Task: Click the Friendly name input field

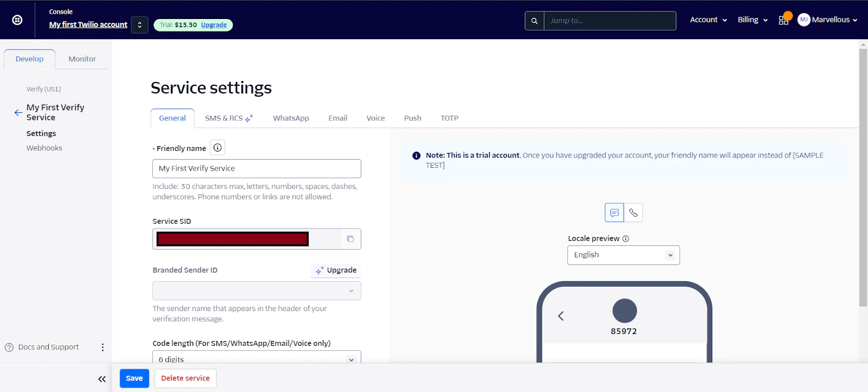Action: (257, 168)
